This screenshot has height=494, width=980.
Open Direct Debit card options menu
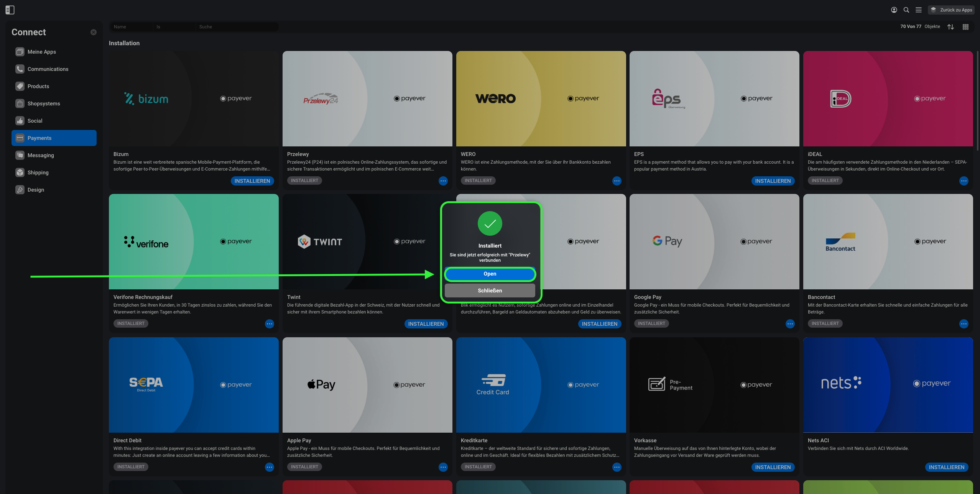pyautogui.click(x=270, y=467)
